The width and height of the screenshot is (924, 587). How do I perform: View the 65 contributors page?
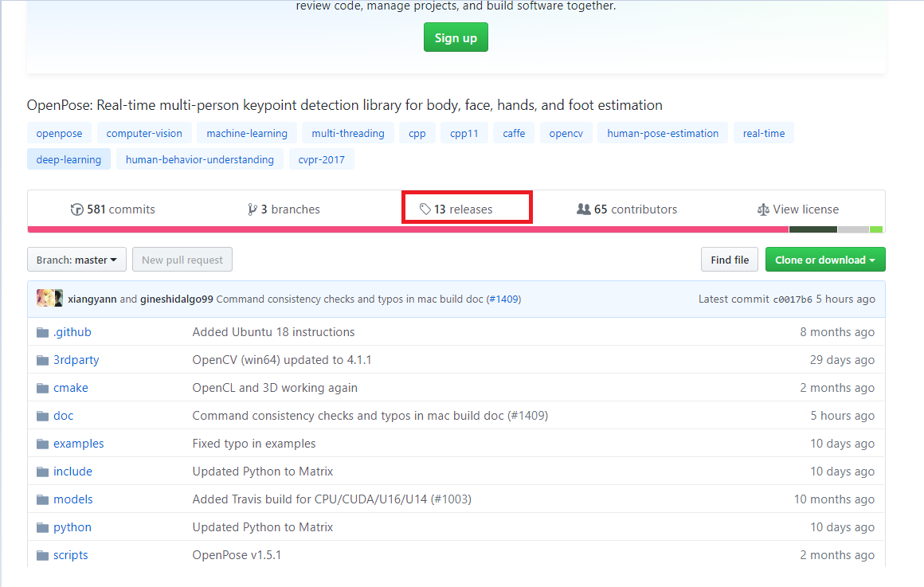(x=627, y=209)
